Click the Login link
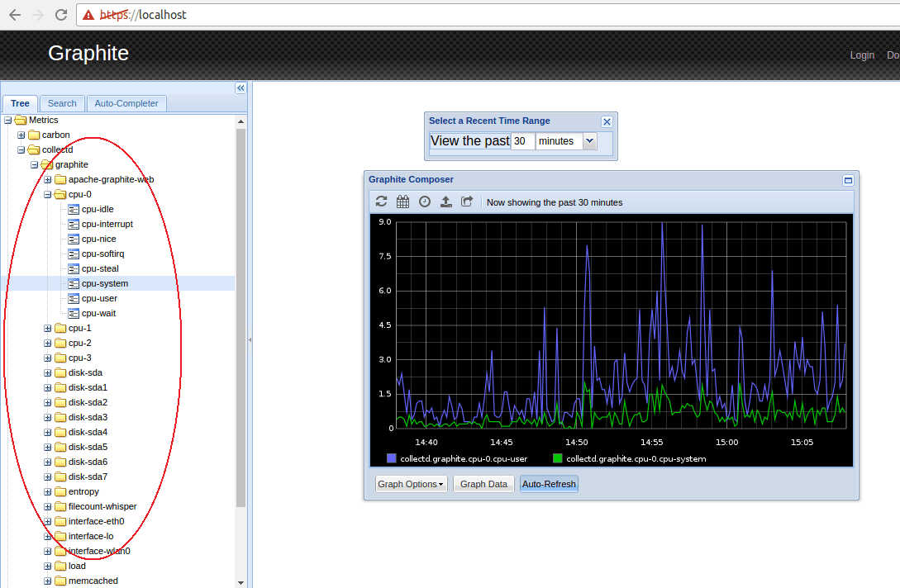Viewport: 900px width, 588px height. [862, 55]
